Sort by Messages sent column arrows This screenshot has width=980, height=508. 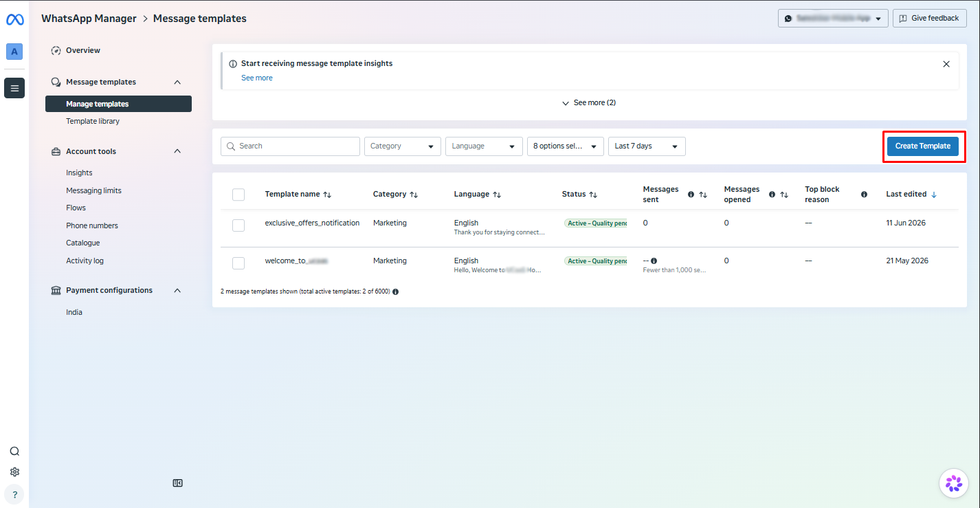click(x=703, y=195)
